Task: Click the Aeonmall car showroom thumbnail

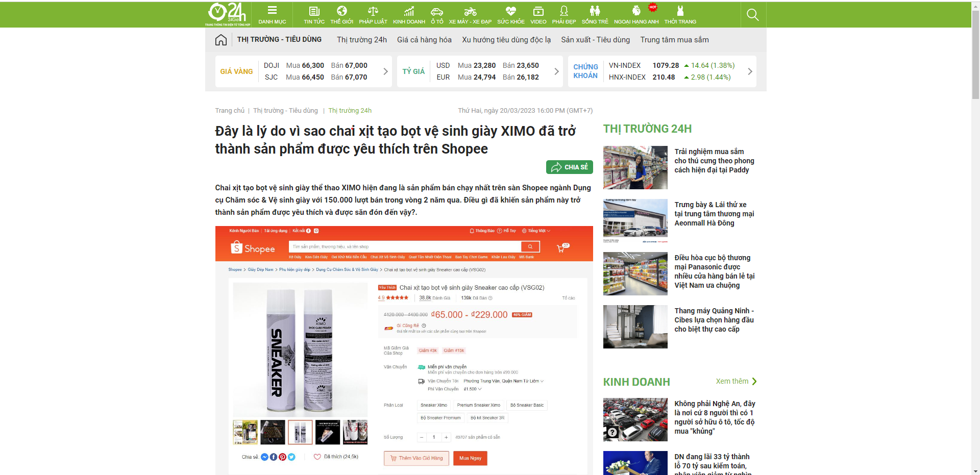Action: (x=635, y=220)
